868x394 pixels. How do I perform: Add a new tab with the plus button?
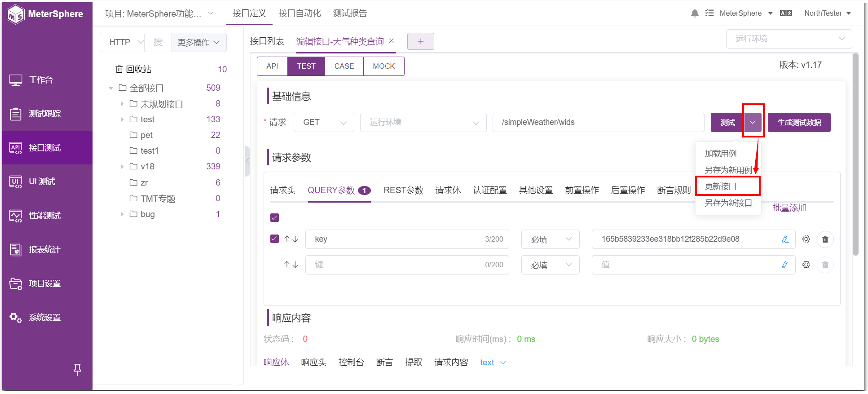[x=421, y=41]
